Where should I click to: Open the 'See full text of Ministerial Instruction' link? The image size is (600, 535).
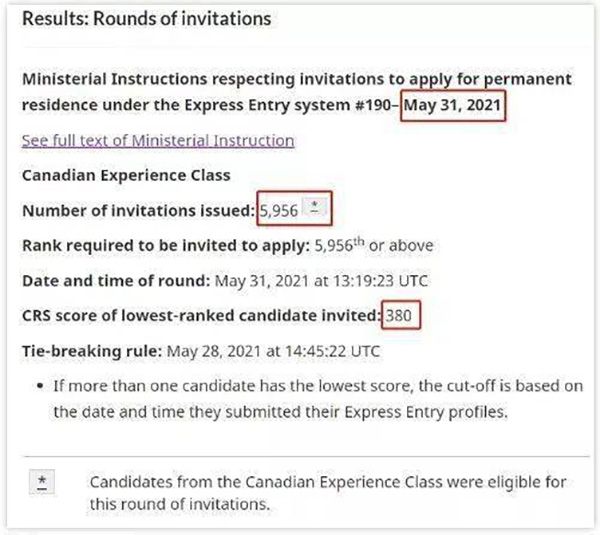[158, 141]
